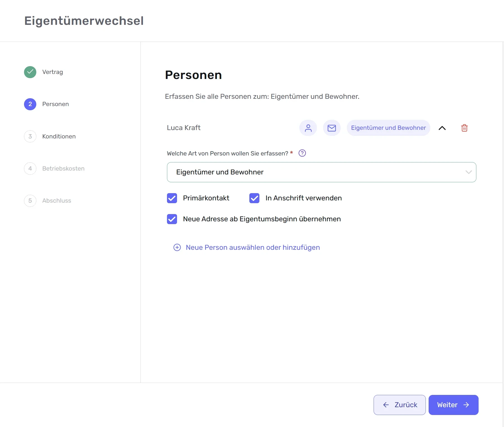Viewport: 504px width, 427px height.
Task: Select step 4 circle in the sidebar
Action: point(30,169)
